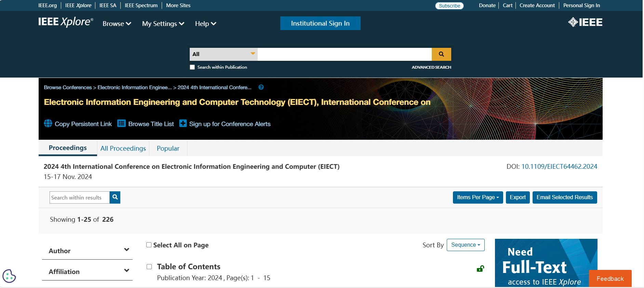
Task: Click the search within results magnifier
Action: (115, 197)
